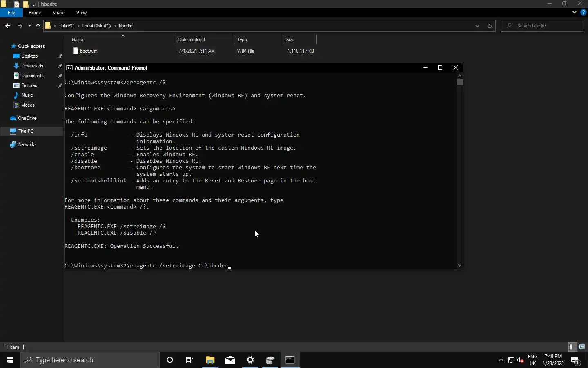Expand the address bar history dropdown
The height and width of the screenshot is (368, 588).
coord(477,26)
